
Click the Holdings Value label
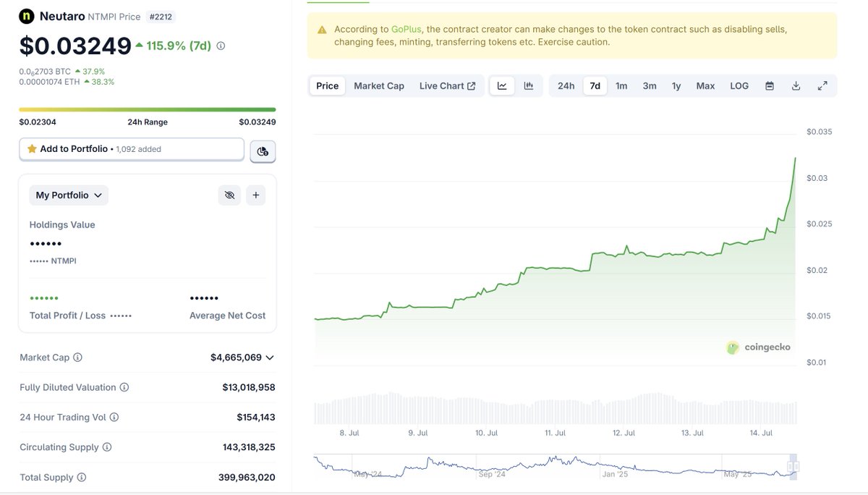[62, 224]
